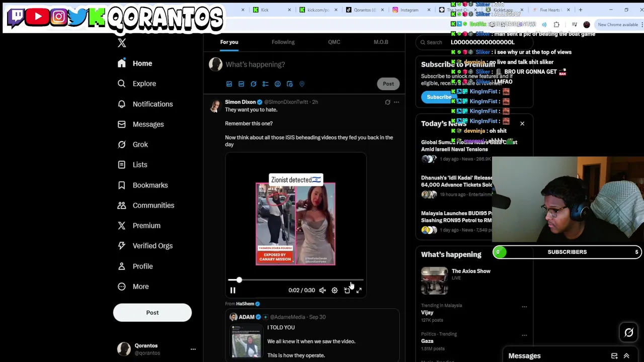Open options for the Vijay trending topic
Image resolution: width=644 pixels, height=362 pixels.
pos(524,307)
